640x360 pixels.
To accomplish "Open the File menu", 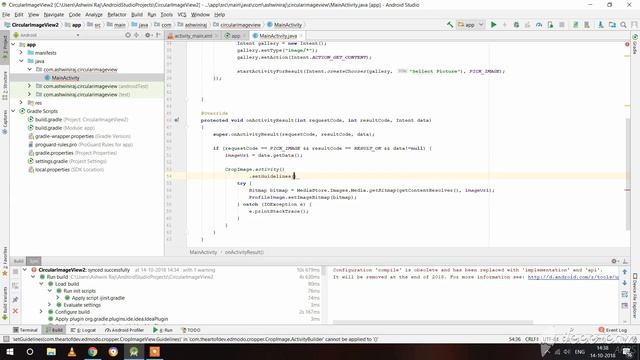I will [6, 14].
